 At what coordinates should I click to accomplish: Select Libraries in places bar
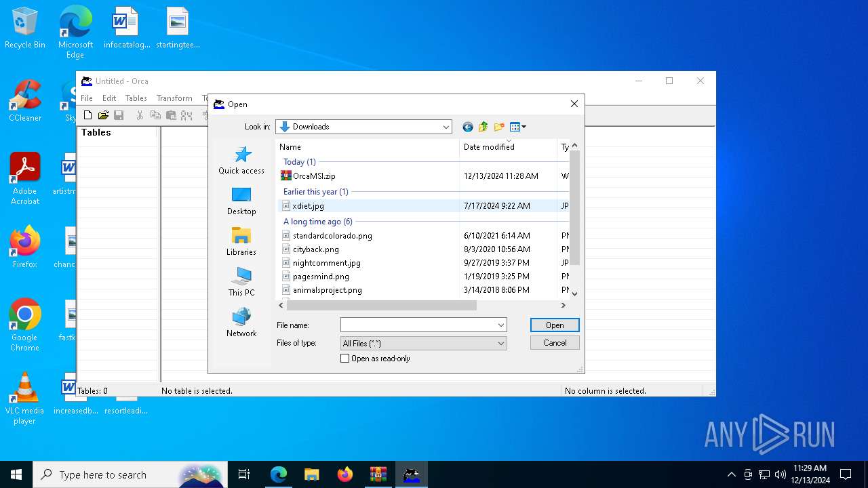241,242
